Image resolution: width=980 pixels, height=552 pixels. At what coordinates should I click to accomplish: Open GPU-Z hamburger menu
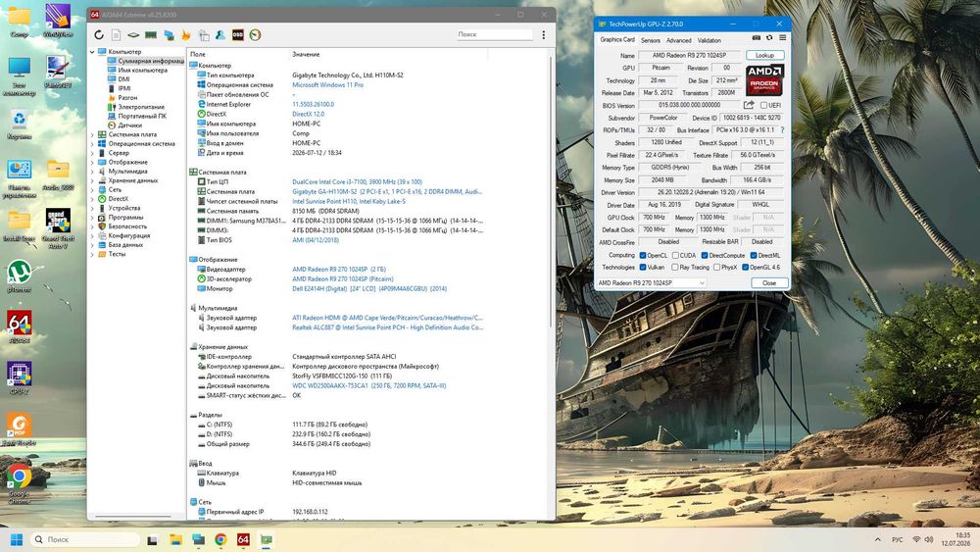coord(782,38)
